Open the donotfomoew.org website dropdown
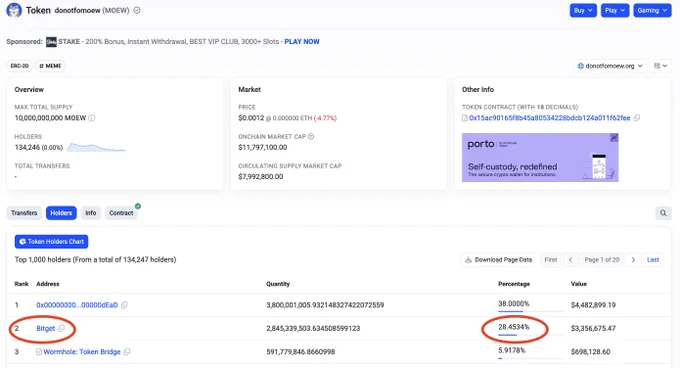680x368 pixels. 610,66
